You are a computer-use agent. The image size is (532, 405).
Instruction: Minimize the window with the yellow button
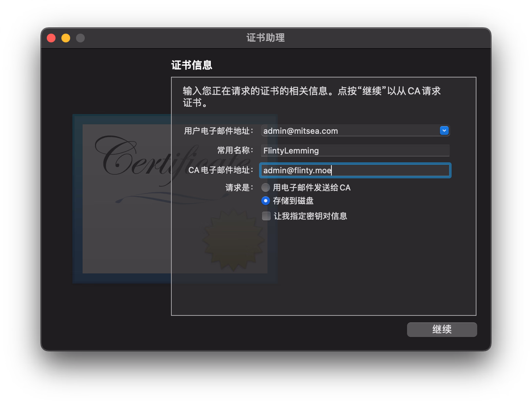coord(66,38)
